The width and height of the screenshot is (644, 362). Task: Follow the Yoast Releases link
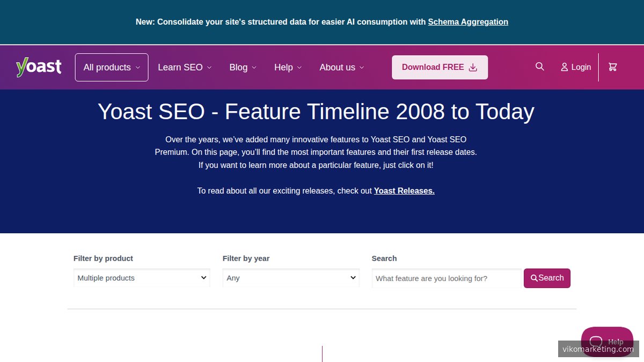(x=404, y=190)
